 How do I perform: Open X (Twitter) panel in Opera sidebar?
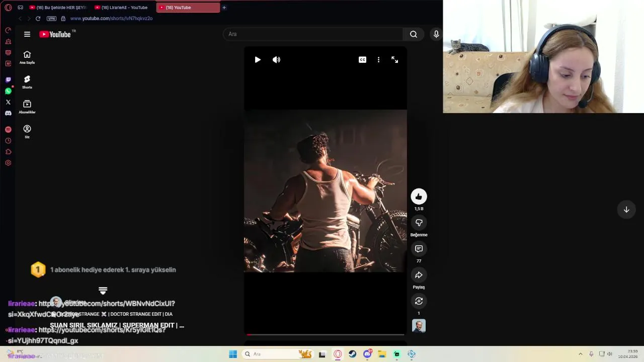coord(8,102)
